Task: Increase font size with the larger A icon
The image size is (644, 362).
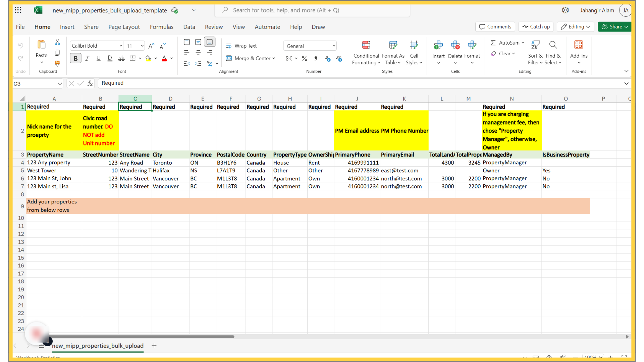Action: [x=151, y=46]
